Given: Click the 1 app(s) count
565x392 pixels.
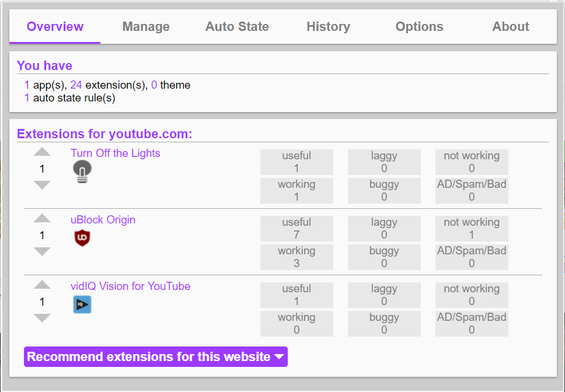Looking at the screenshot, I should point(46,85).
